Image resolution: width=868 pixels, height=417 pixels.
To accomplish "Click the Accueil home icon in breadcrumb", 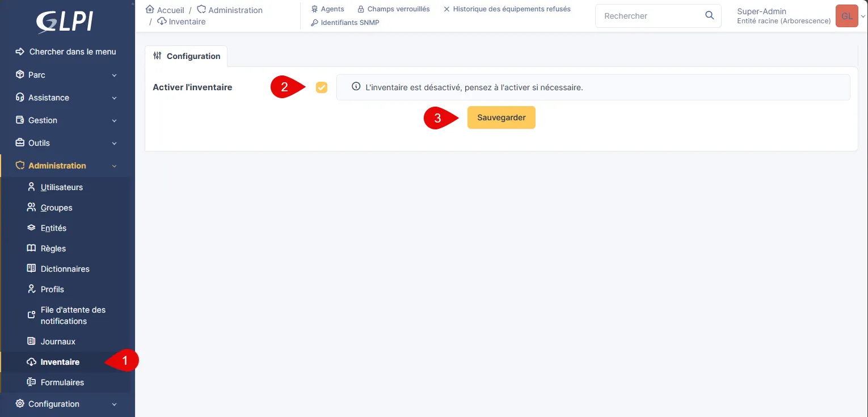I will [150, 10].
